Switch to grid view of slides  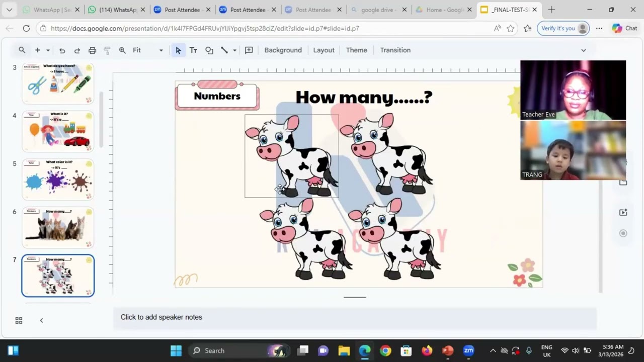(x=19, y=320)
